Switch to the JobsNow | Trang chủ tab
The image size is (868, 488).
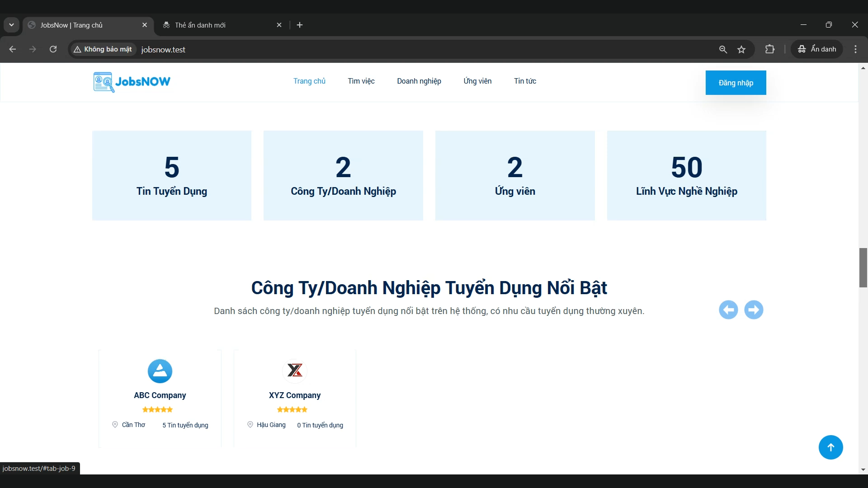[88, 25]
